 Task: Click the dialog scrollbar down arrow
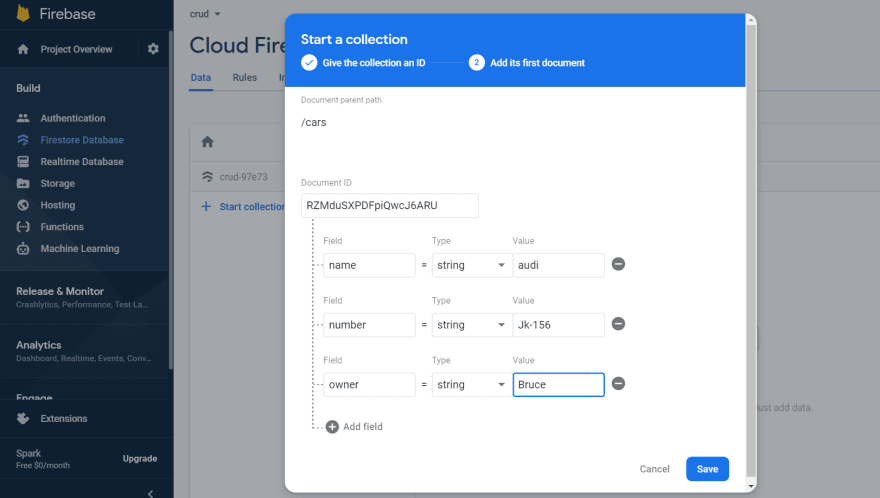click(x=751, y=486)
